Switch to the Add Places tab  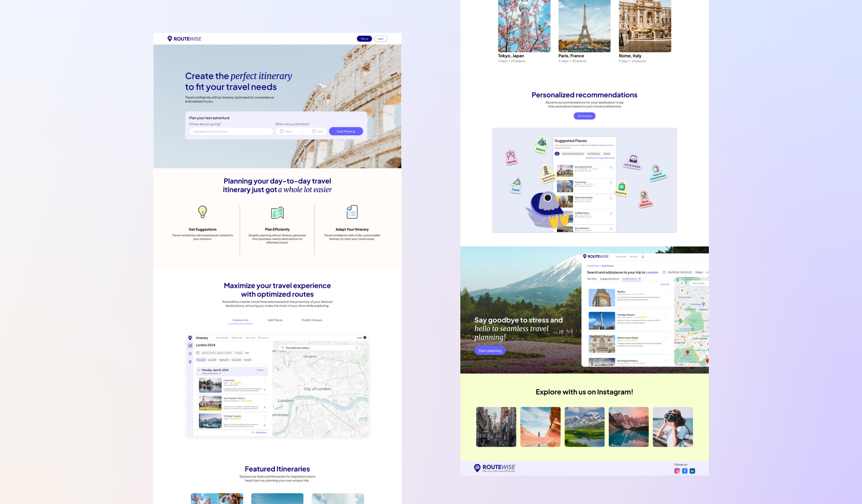tap(275, 320)
